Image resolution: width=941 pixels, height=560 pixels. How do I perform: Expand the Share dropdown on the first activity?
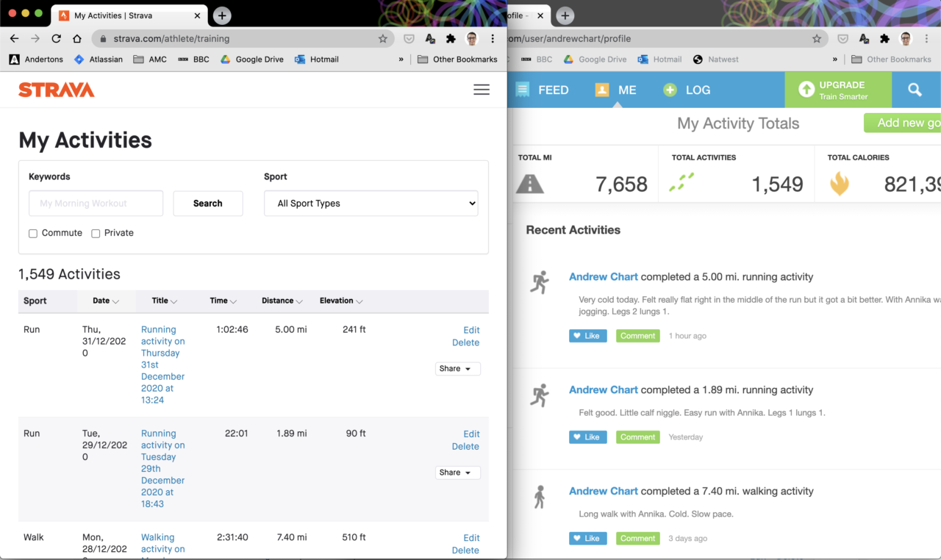coord(457,368)
